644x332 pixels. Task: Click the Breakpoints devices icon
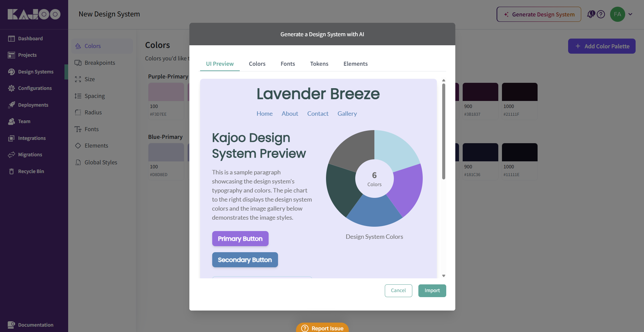[78, 63]
